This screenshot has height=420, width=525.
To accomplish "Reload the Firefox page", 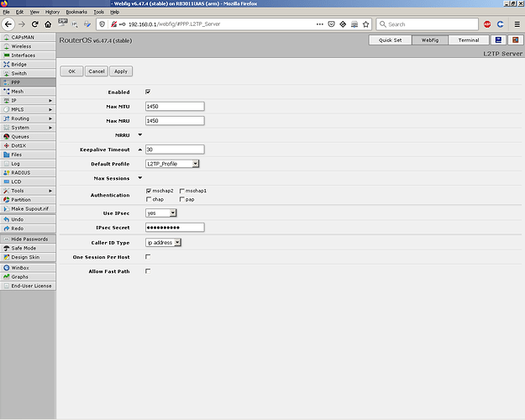I will 34,24.
